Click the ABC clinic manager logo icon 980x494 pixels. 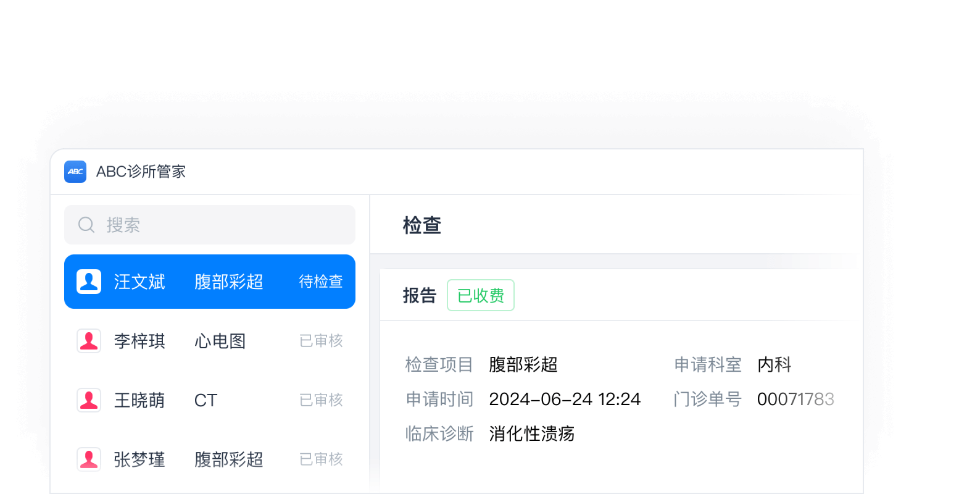tap(75, 172)
